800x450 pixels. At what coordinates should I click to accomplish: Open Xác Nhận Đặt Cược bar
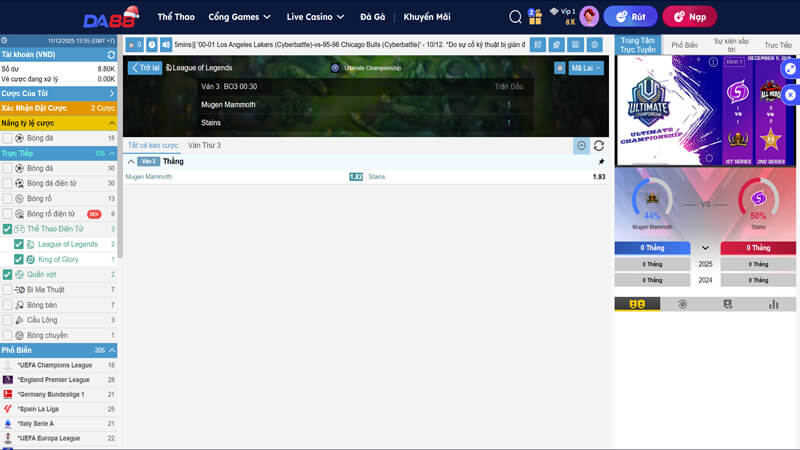point(59,108)
